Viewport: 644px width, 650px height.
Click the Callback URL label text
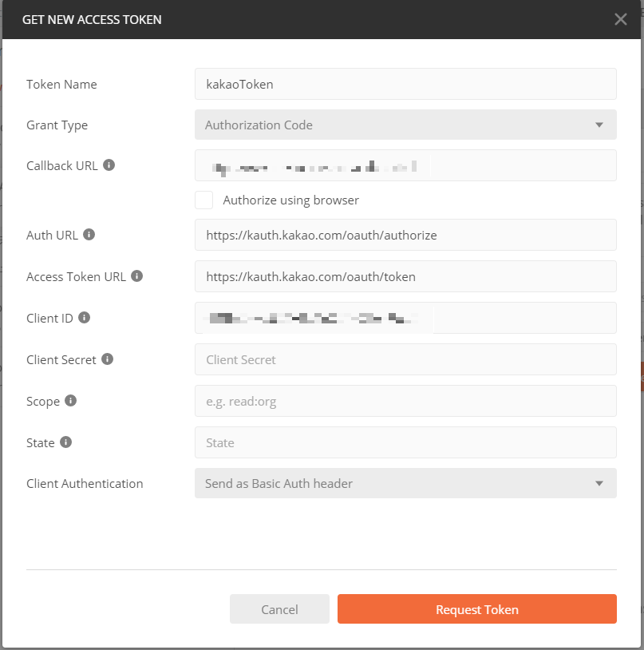tap(62, 165)
